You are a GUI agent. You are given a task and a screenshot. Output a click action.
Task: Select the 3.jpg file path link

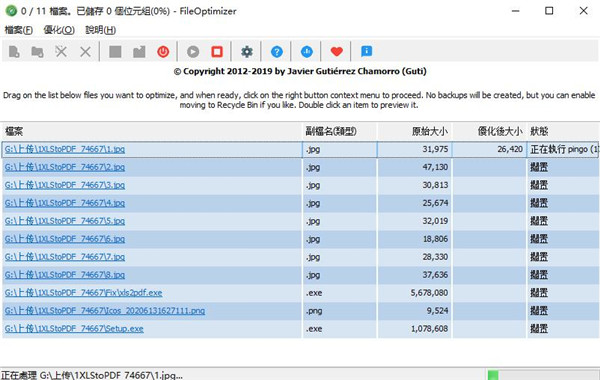click(x=65, y=185)
